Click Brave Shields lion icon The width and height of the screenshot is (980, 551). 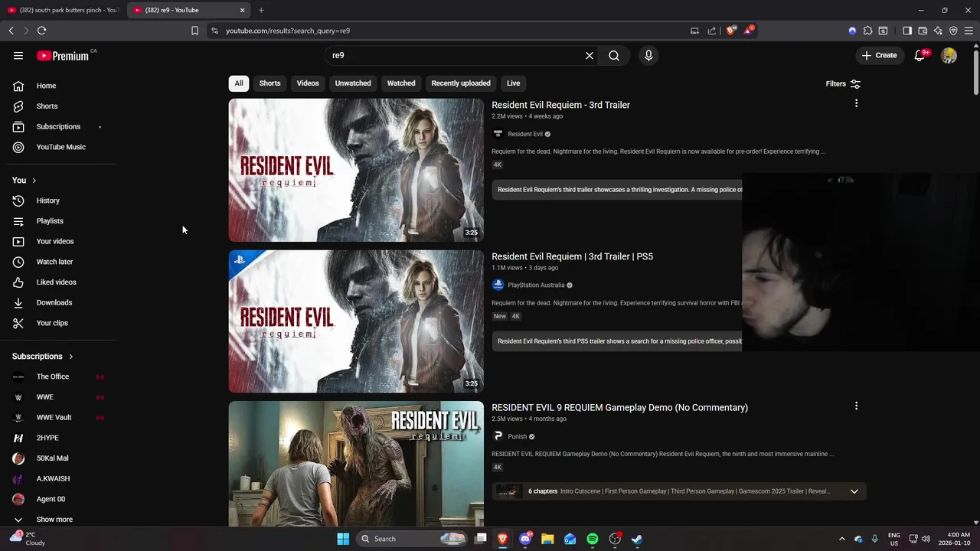[x=730, y=31]
